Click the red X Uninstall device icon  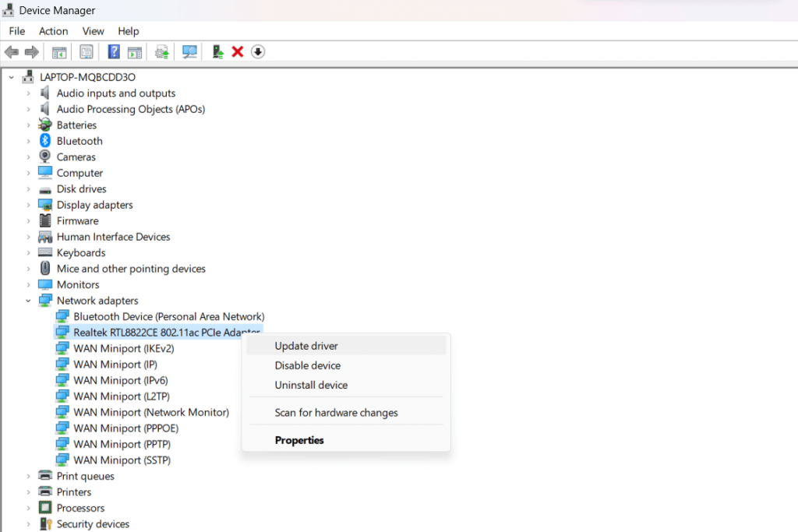point(238,52)
